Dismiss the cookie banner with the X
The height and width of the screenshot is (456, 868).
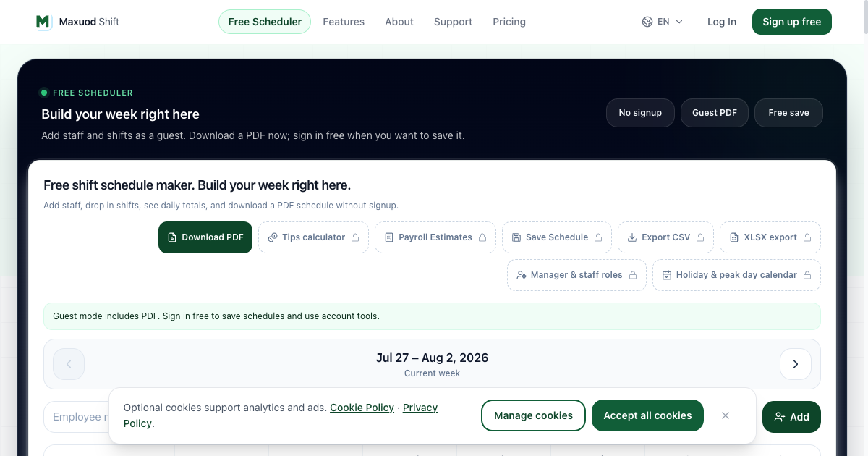pos(726,415)
